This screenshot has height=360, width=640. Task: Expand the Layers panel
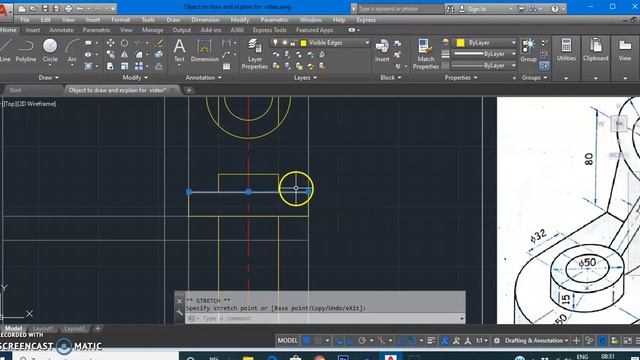[x=305, y=78]
